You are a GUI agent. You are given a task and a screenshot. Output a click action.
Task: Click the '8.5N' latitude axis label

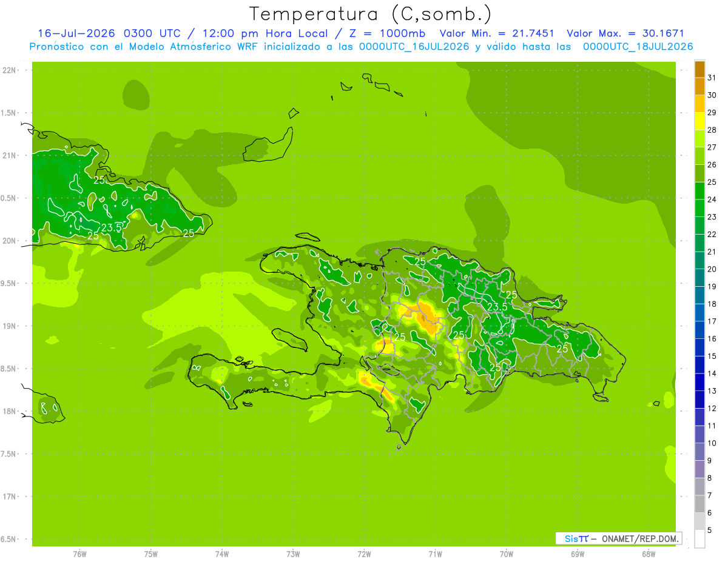pyautogui.click(x=9, y=369)
